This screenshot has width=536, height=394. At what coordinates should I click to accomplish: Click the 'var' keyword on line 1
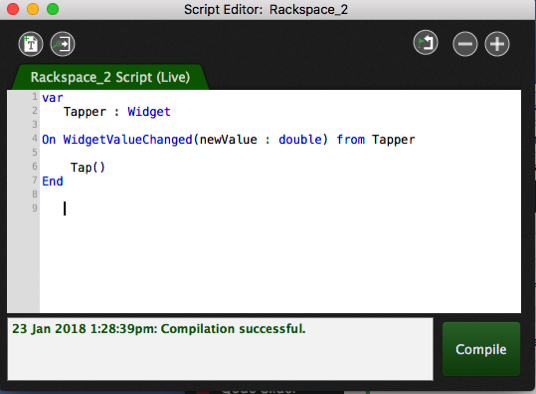click(53, 98)
